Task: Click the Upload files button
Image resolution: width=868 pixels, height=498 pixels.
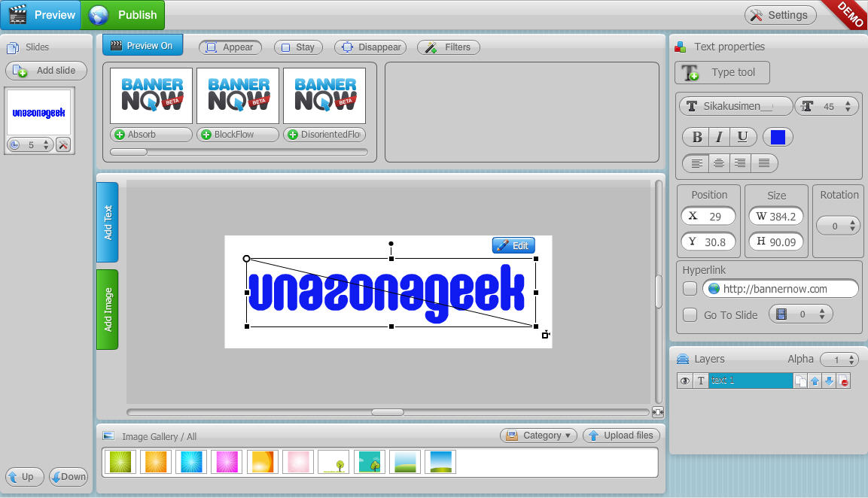Action: [x=621, y=435]
